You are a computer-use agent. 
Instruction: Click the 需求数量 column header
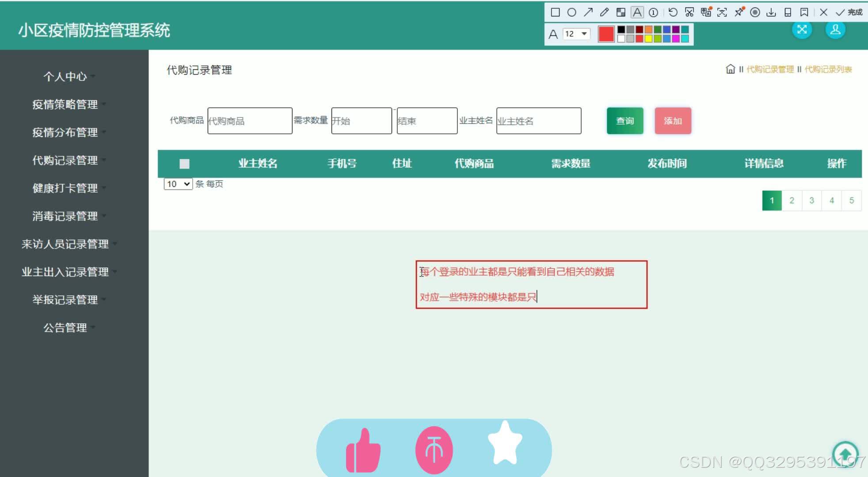coord(571,164)
